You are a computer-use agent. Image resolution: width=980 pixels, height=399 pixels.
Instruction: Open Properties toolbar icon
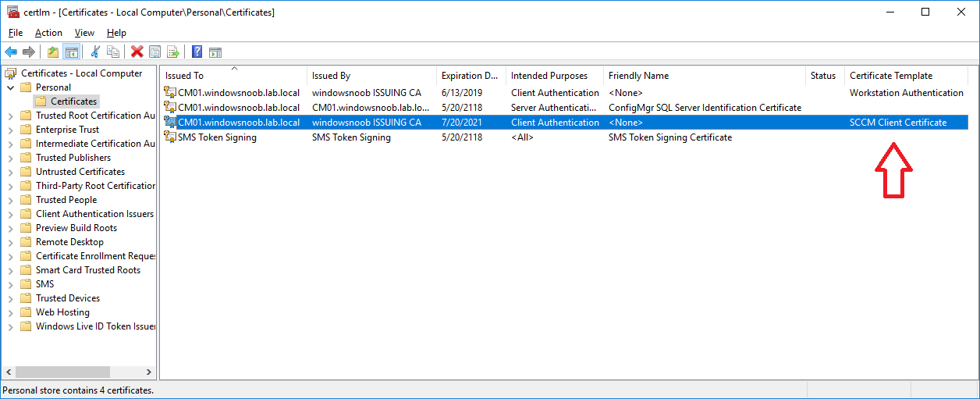point(155,52)
